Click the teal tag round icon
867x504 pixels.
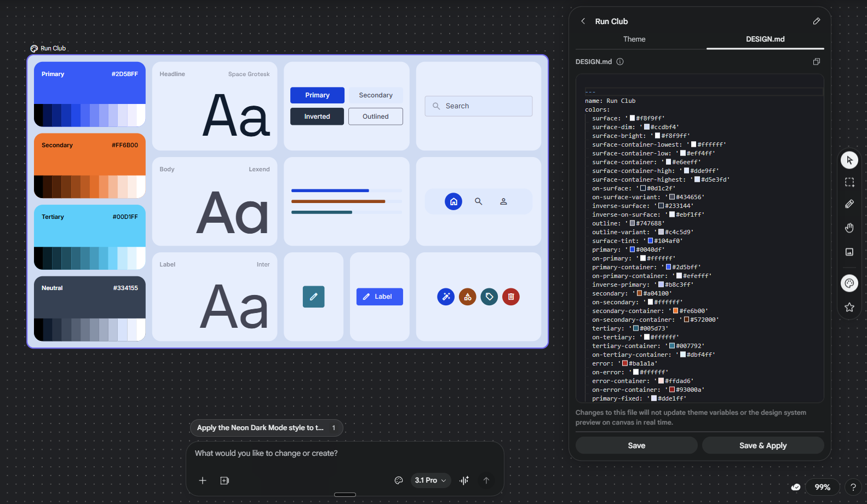[x=489, y=297]
